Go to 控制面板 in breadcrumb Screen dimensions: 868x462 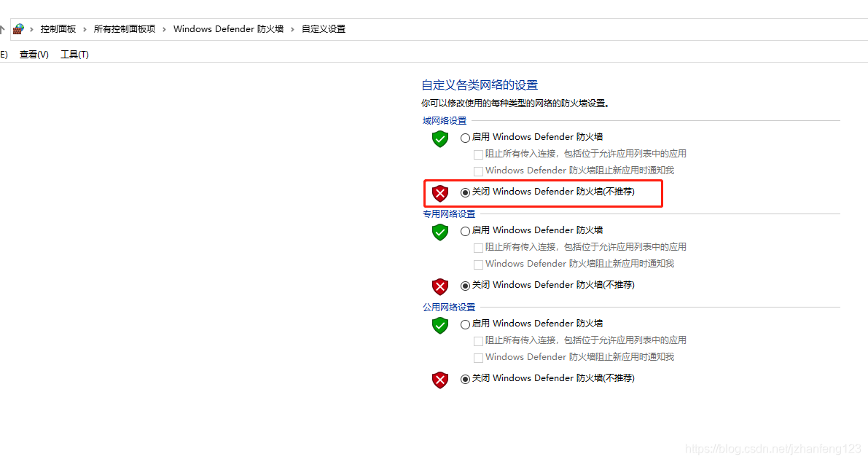pyautogui.click(x=58, y=28)
